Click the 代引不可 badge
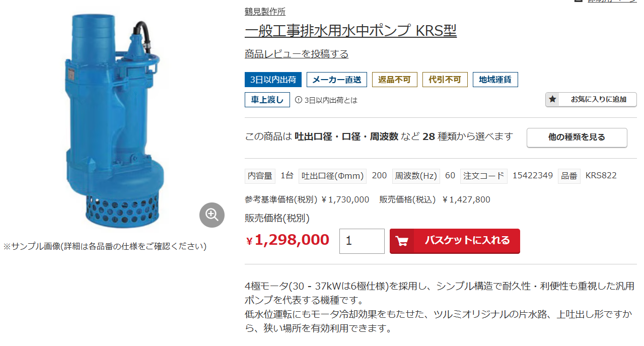Image resolution: width=644 pixels, height=346 pixels. (x=445, y=80)
